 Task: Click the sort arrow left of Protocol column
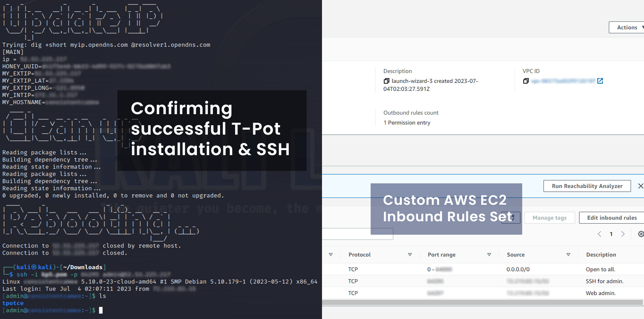click(x=331, y=255)
